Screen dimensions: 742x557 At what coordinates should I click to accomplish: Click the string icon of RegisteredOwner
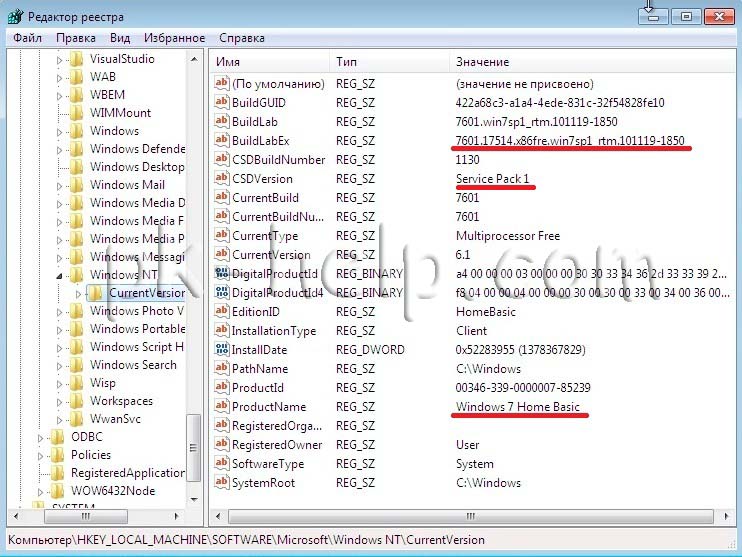[x=221, y=444]
